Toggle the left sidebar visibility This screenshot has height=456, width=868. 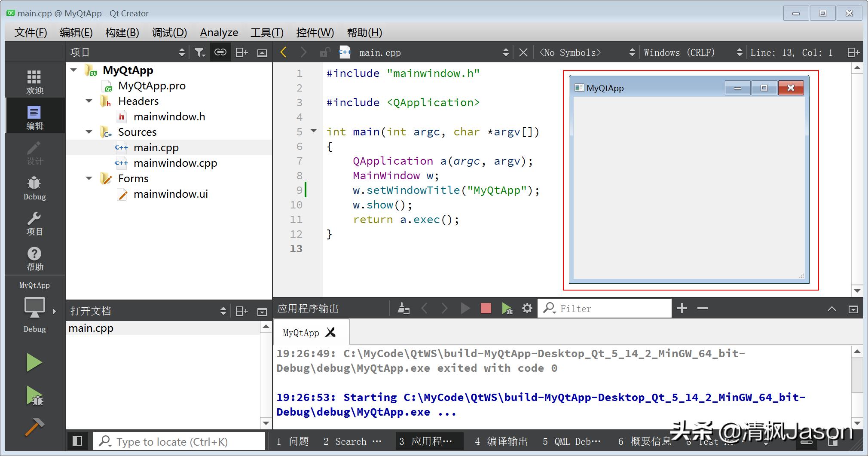(77, 441)
